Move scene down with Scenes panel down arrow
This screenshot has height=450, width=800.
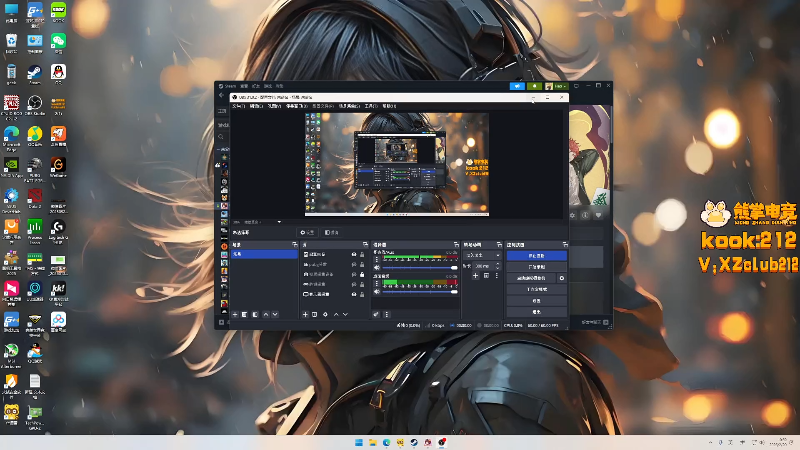(275, 315)
